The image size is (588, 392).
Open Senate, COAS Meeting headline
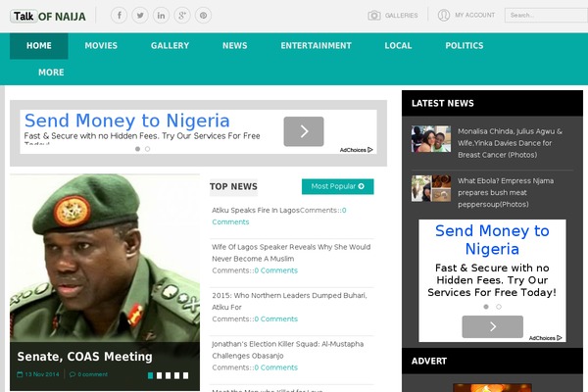tap(84, 357)
